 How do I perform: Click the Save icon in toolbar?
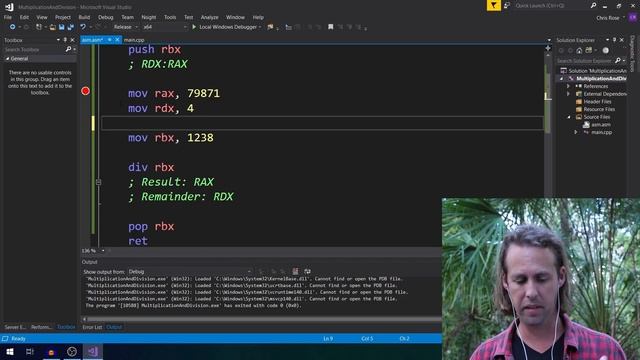(x=61, y=27)
